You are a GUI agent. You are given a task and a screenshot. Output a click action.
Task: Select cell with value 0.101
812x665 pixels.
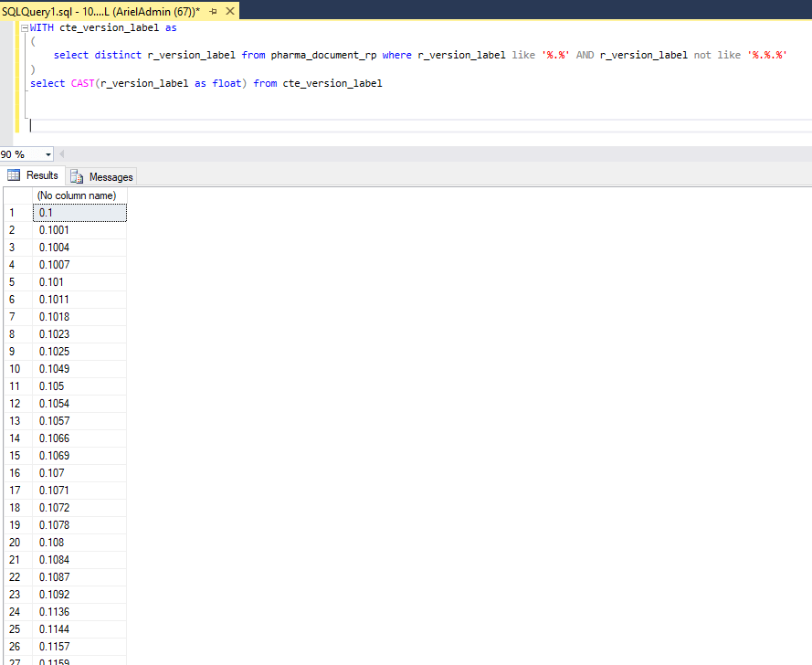coord(79,282)
